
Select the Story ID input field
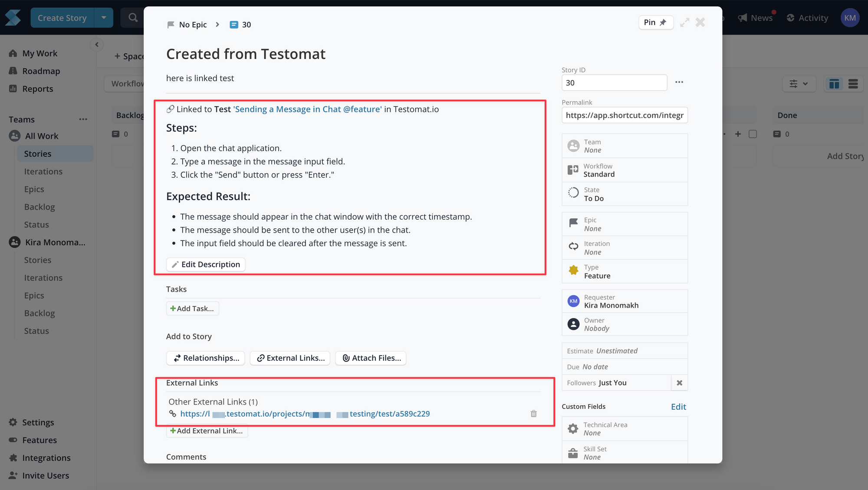pos(614,82)
